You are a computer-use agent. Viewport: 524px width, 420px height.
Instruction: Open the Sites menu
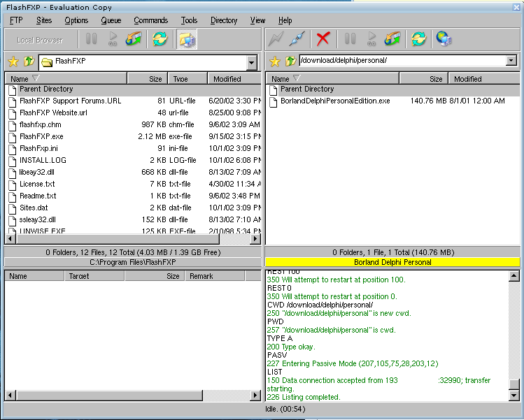(x=44, y=20)
